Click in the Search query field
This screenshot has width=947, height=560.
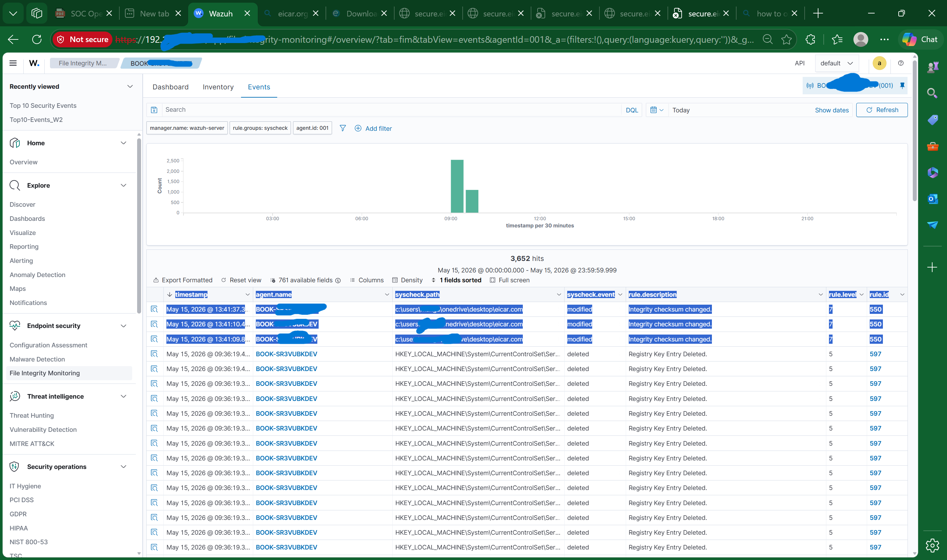coord(391,110)
